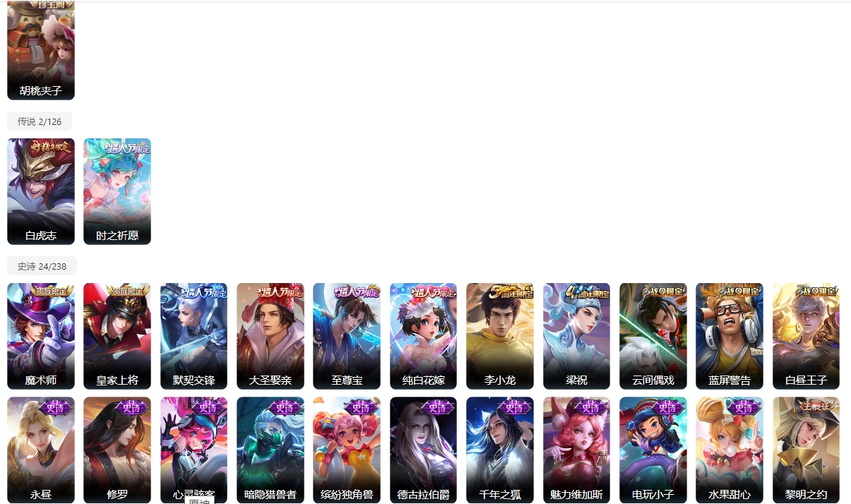Open the 李小龙 skin card
The image size is (851, 504).
click(500, 336)
